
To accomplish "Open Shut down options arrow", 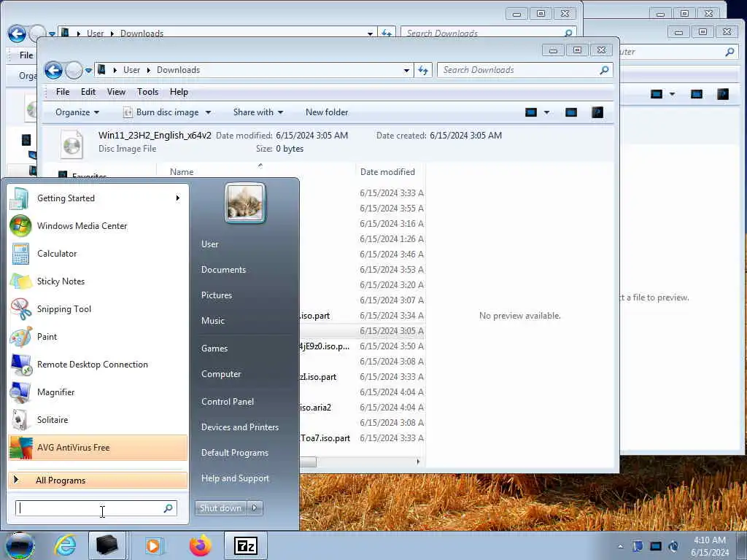I will 255,508.
